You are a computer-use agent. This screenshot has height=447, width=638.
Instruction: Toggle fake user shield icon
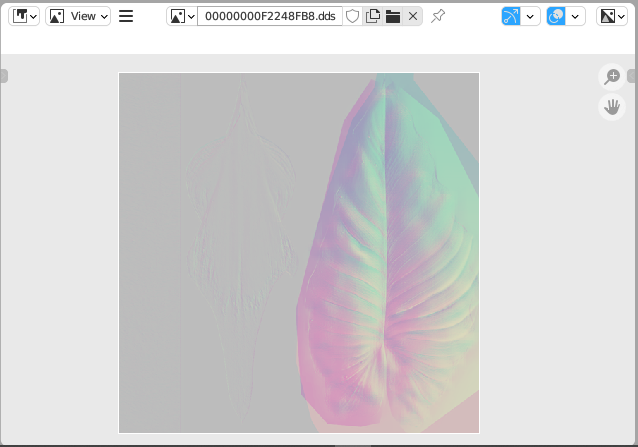352,16
